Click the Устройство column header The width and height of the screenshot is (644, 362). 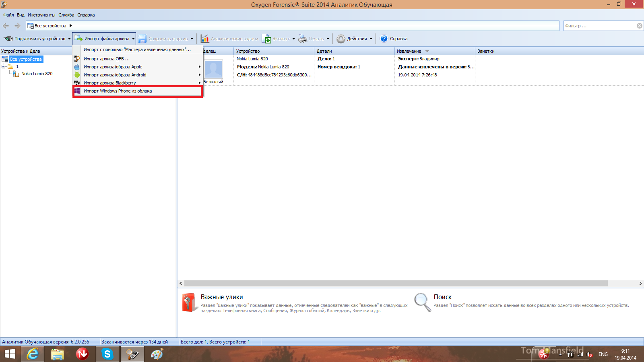point(274,51)
